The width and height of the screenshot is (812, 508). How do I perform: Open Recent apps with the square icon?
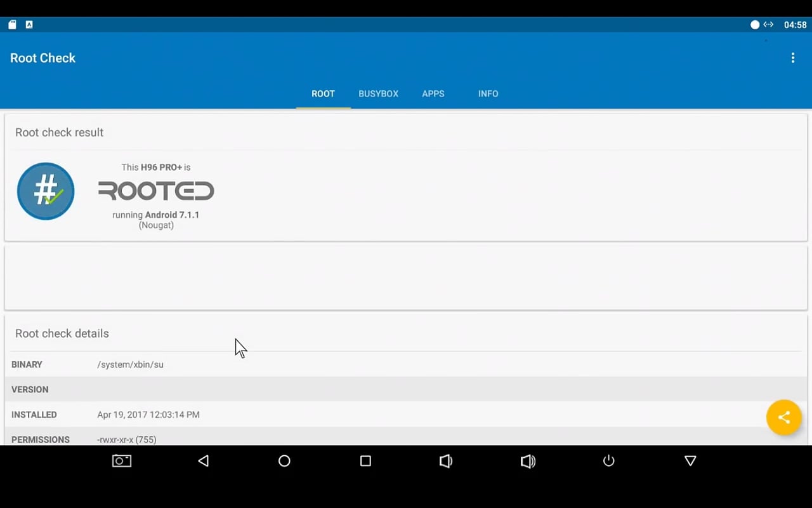coord(365,461)
